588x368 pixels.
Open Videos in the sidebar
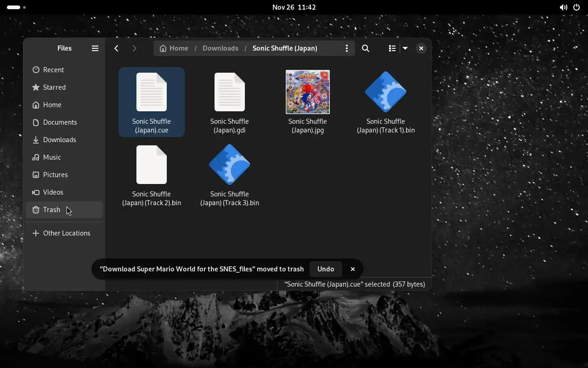click(64, 192)
